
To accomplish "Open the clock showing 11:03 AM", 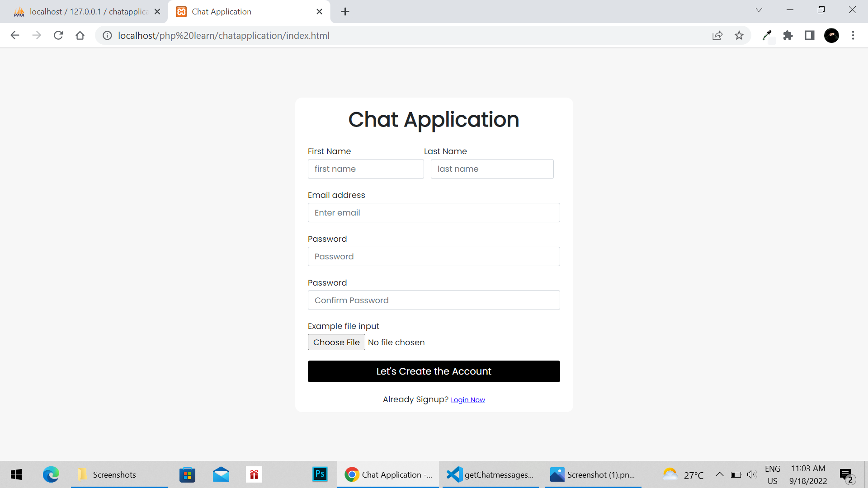I will [x=808, y=475].
